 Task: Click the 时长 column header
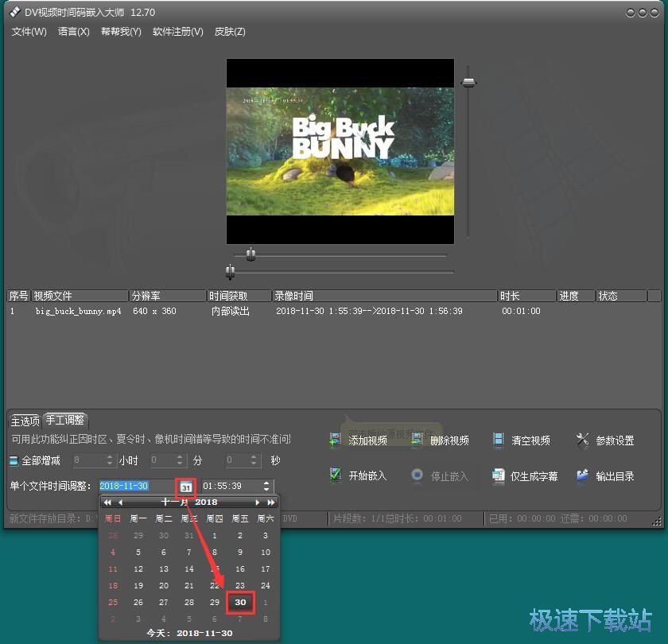pyautogui.click(x=527, y=296)
